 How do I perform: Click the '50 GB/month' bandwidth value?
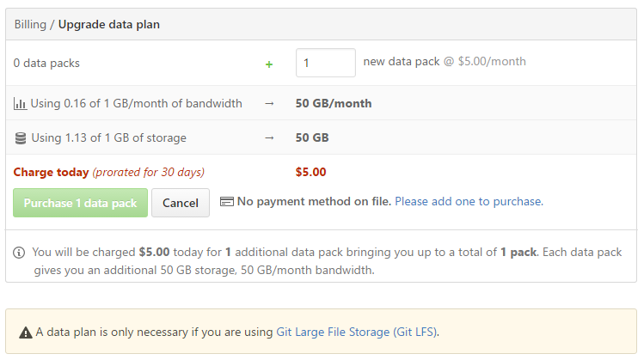click(x=334, y=103)
